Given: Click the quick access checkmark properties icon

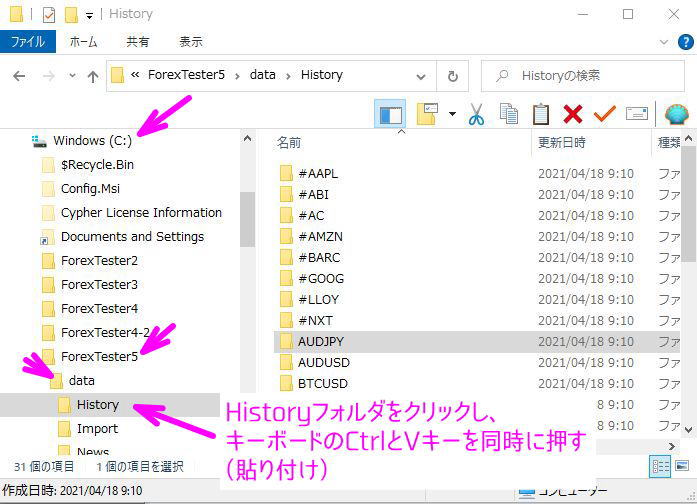Looking at the screenshot, I should click(48, 15).
